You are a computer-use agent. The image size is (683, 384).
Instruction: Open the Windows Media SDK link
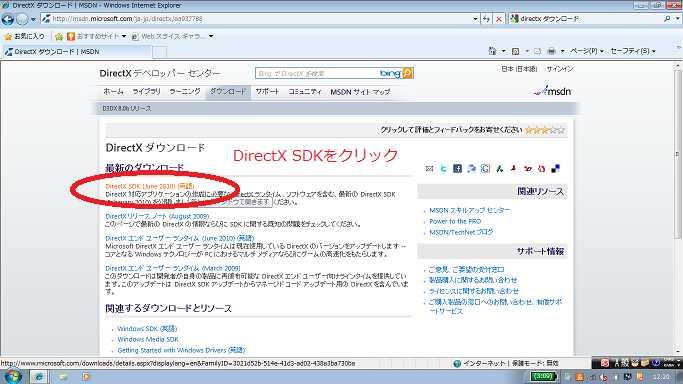(148, 339)
